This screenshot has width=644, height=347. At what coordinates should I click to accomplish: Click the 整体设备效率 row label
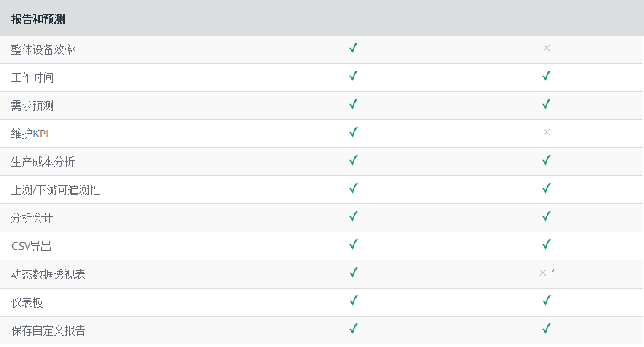pos(43,49)
